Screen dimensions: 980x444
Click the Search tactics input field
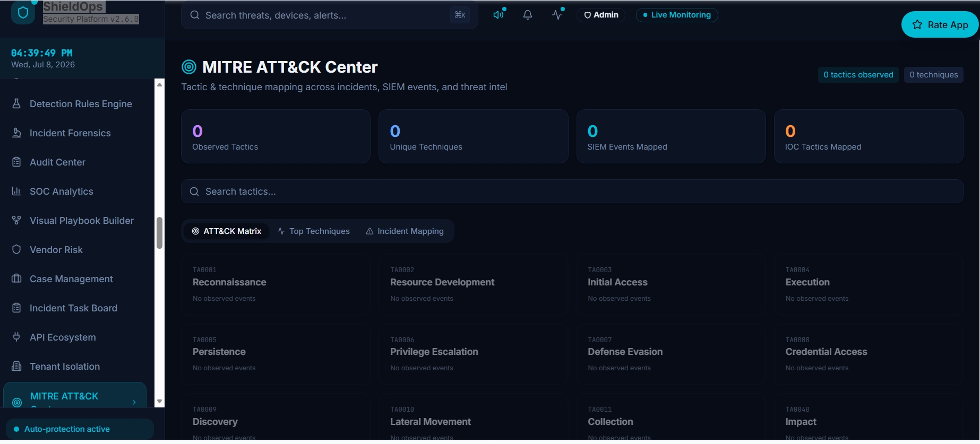tap(572, 191)
